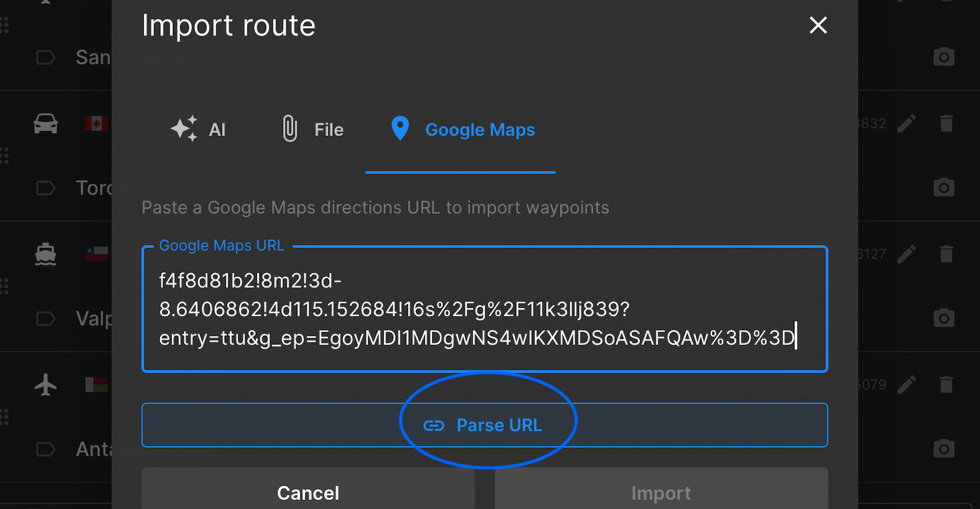Close the Import route dialog with X
The width and height of the screenshot is (980, 509).
pyautogui.click(x=818, y=25)
